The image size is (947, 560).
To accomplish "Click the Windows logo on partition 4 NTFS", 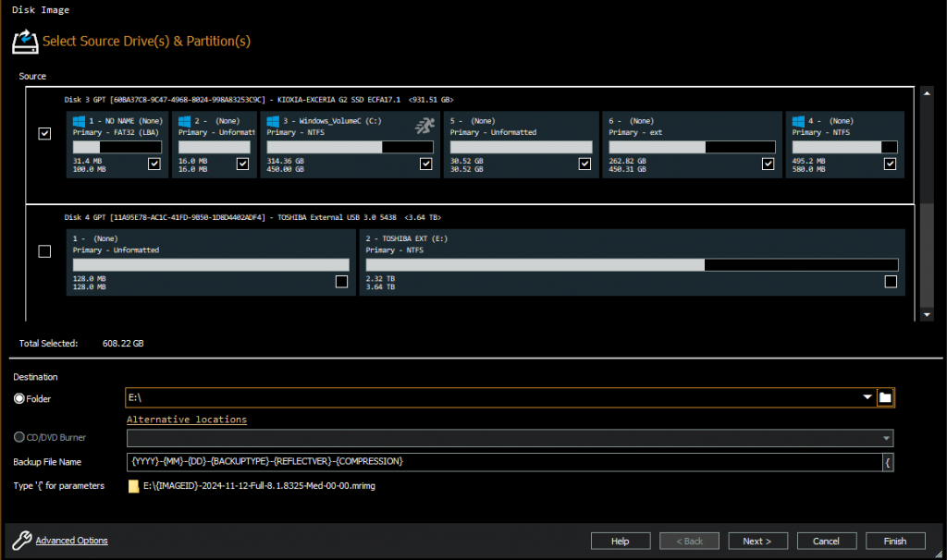I will (x=798, y=121).
